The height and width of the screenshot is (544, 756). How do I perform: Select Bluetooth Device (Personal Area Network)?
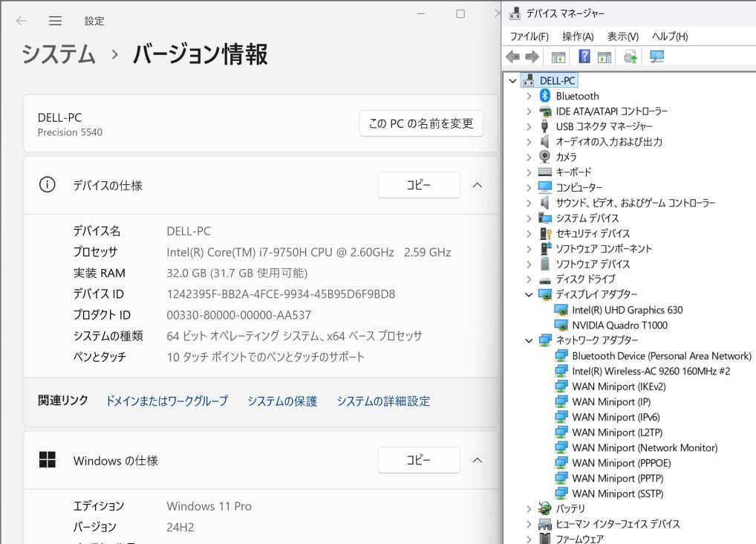(x=662, y=356)
